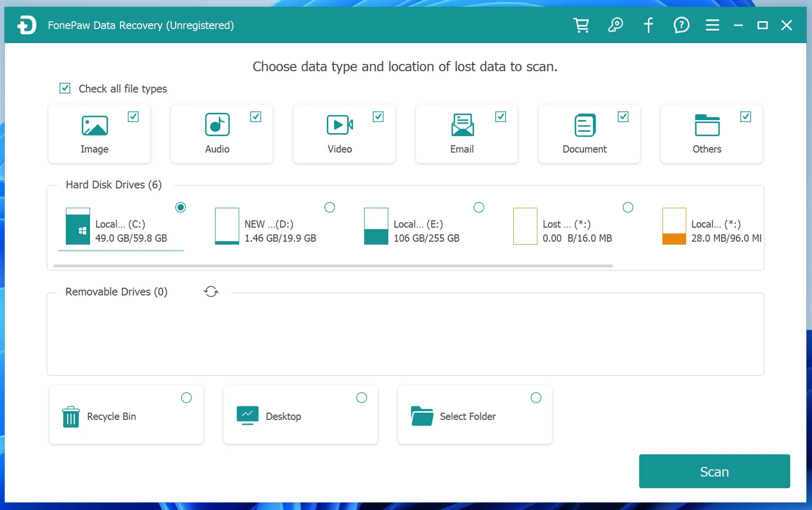Click the Recycle Bin trash icon

coord(71,417)
